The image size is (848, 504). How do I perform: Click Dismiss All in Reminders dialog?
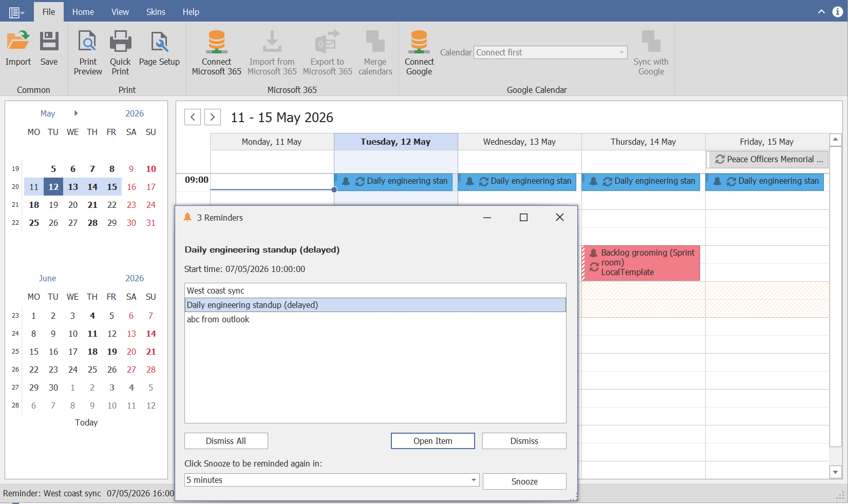pos(226,441)
